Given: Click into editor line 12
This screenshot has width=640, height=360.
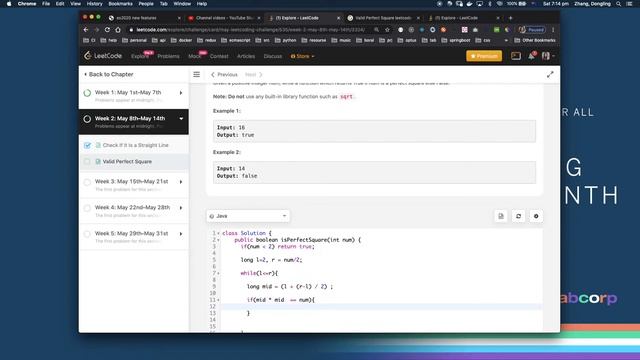Looking at the screenshot, I should click(x=381, y=307).
